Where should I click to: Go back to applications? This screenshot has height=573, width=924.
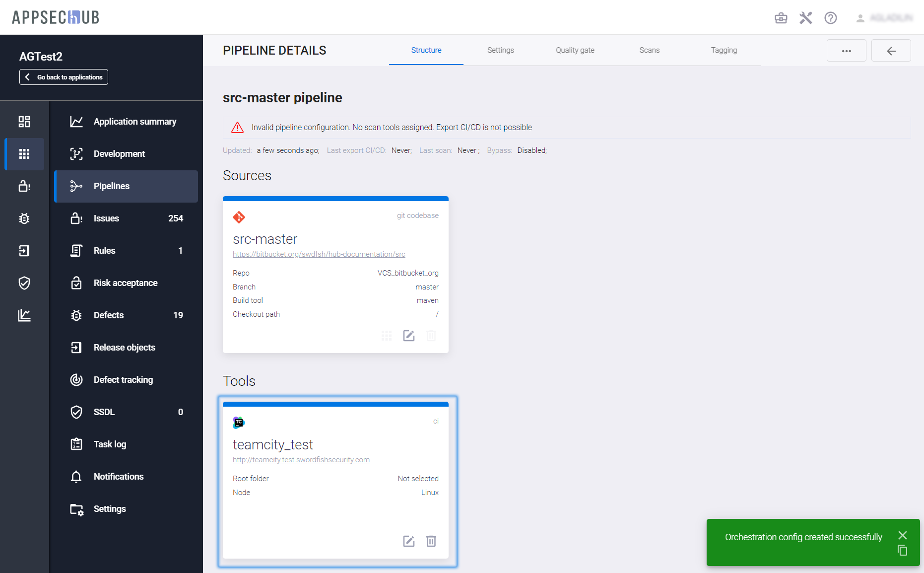point(64,77)
